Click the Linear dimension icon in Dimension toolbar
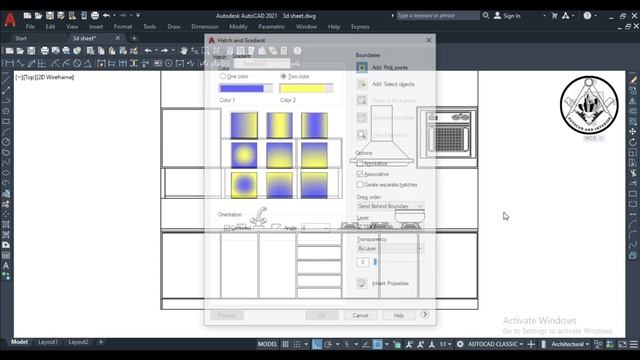640x360 pixels. 9,63
